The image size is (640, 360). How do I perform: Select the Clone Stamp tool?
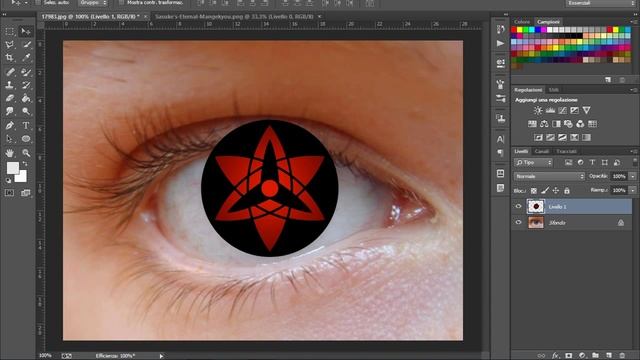coord(9,85)
